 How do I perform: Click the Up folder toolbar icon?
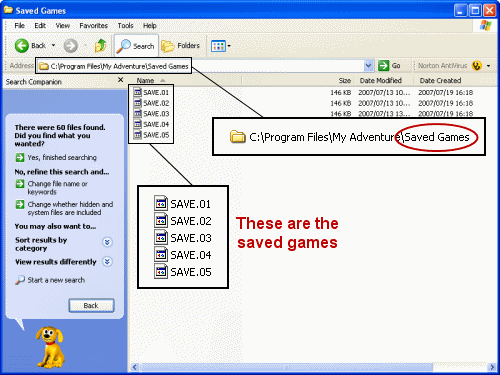pyautogui.click(x=100, y=46)
